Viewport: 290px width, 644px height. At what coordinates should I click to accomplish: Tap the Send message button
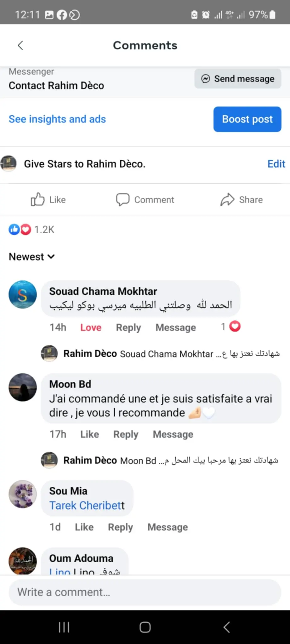pos(238,79)
